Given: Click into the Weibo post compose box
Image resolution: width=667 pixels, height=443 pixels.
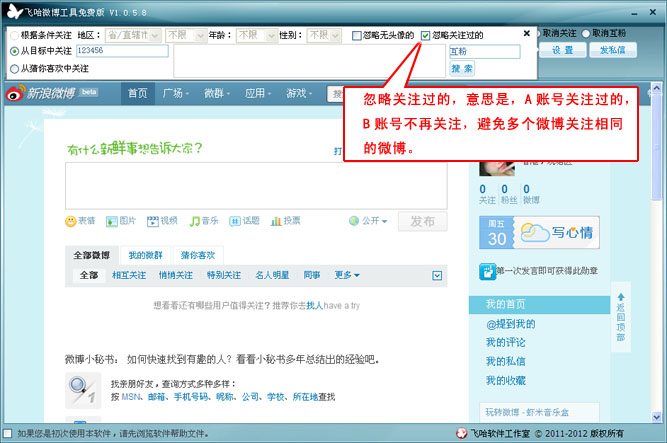Looking at the screenshot, I should tap(256, 186).
